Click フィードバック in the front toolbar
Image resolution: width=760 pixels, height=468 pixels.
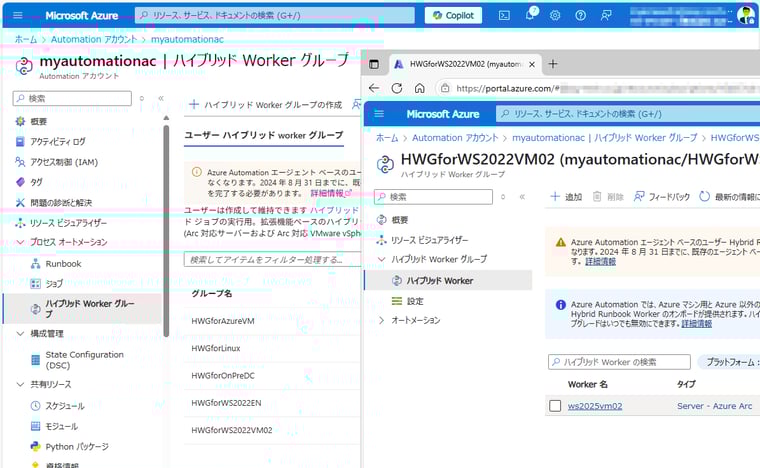tap(662, 197)
